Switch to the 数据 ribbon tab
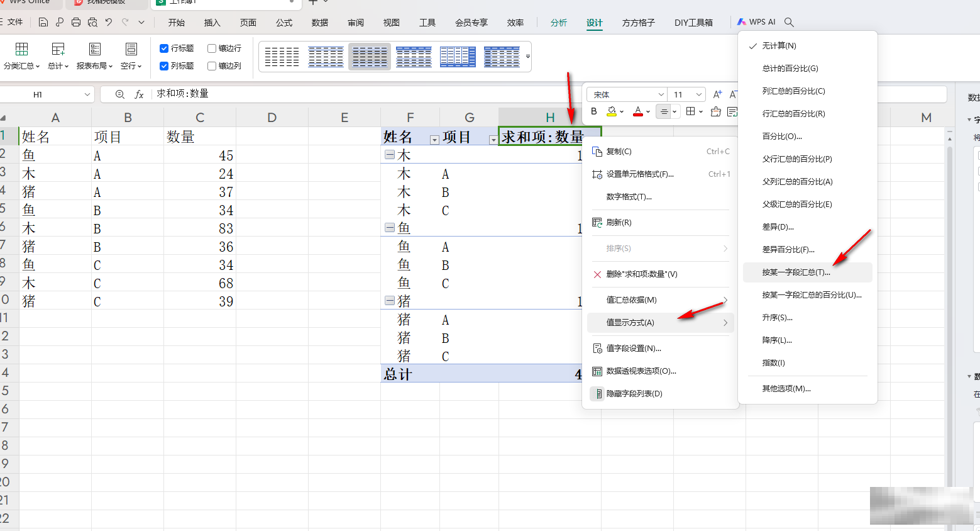This screenshot has height=531, width=980. [320, 23]
